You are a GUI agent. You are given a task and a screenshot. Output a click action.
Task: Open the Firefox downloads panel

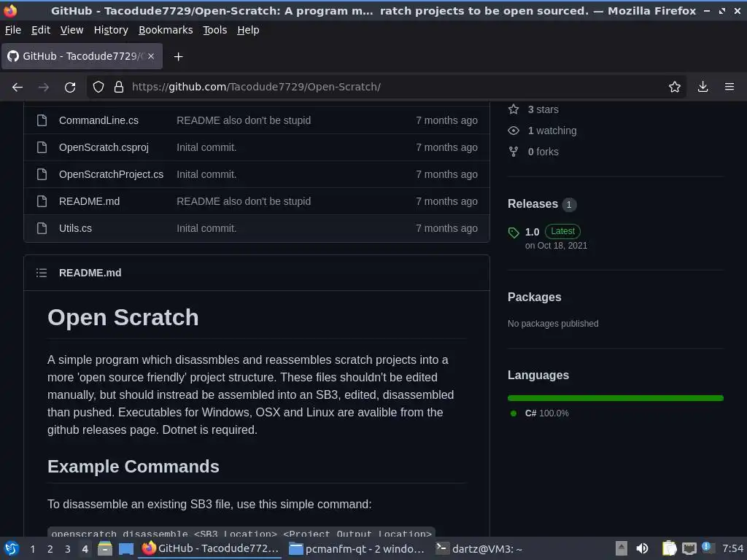point(703,87)
